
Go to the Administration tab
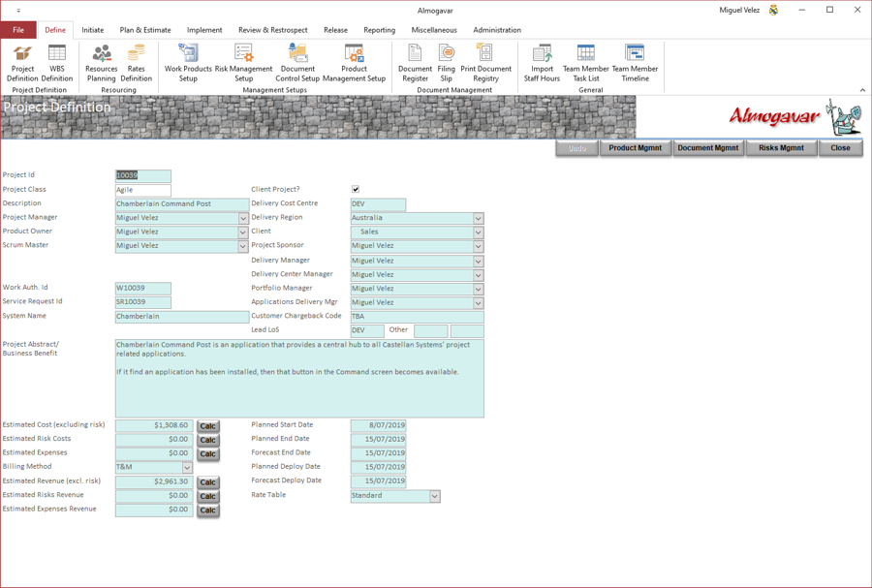coord(497,30)
